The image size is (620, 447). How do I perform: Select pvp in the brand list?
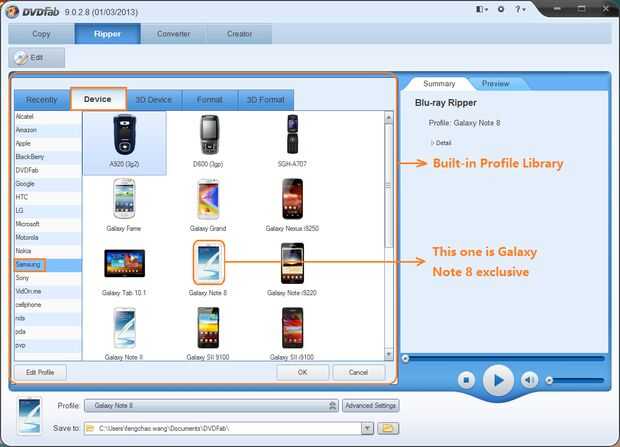coord(48,345)
